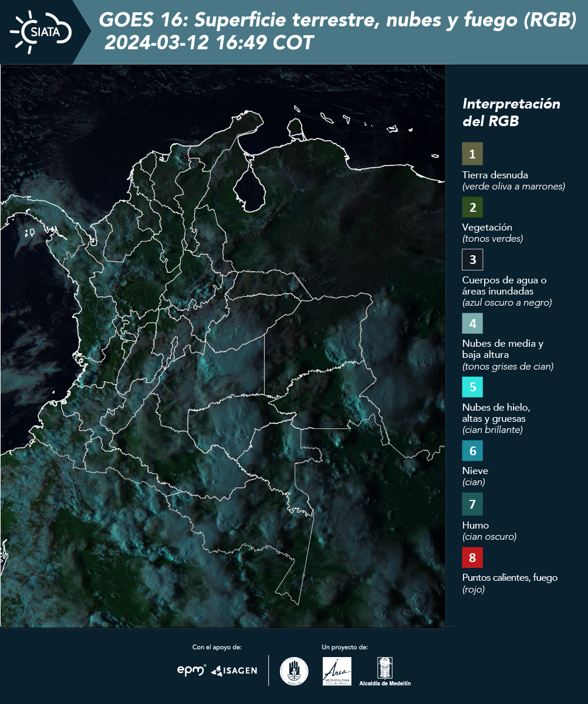This screenshot has width=588, height=704.
Task: Click the 'Puntos calientes, fuego' legend label
Action: click(510, 578)
